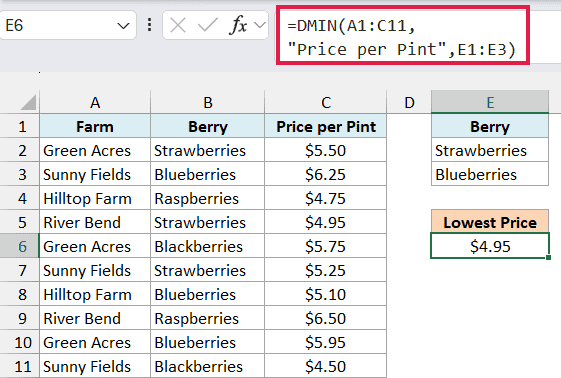The height and width of the screenshot is (378, 561).
Task: Select Green Acres cell in row 10
Action: click(x=95, y=342)
